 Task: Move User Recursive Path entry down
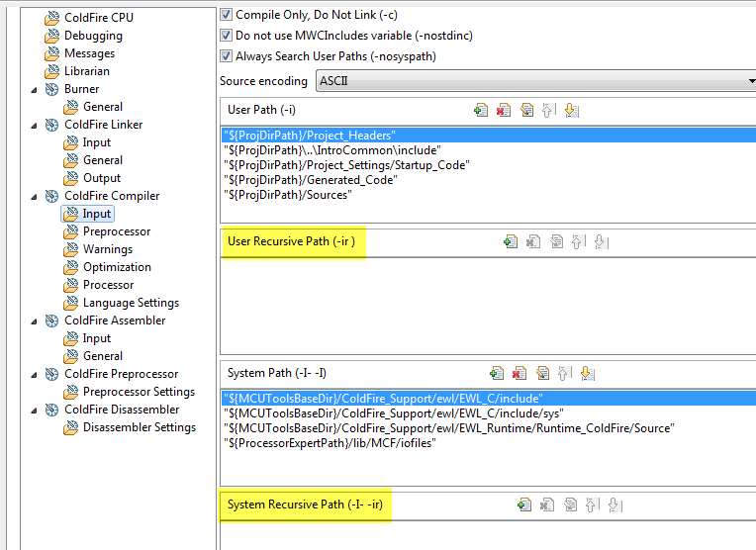click(x=602, y=241)
